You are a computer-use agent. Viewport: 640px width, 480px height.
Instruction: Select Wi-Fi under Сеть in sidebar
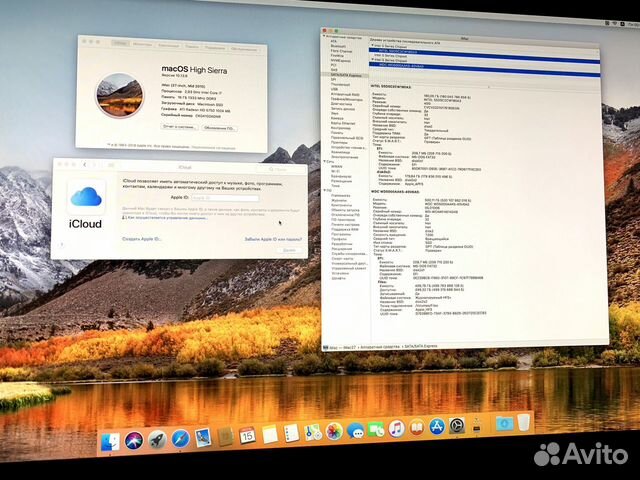(335, 171)
